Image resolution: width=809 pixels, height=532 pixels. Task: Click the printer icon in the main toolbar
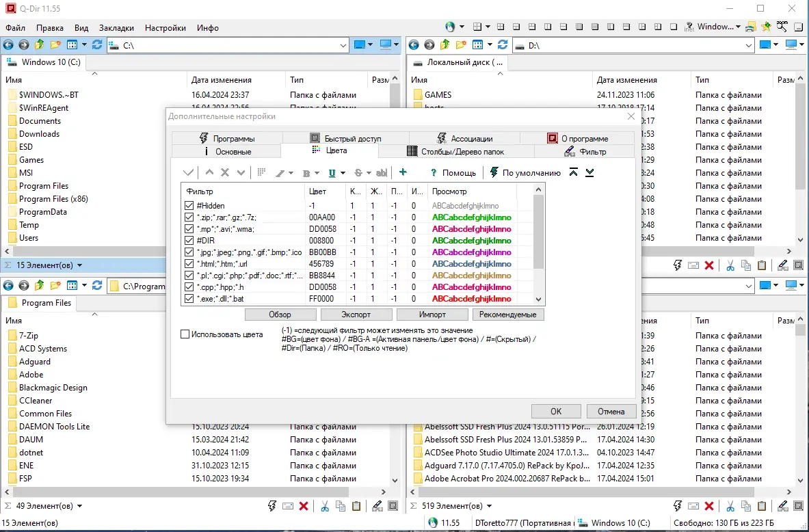pos(750,27)
